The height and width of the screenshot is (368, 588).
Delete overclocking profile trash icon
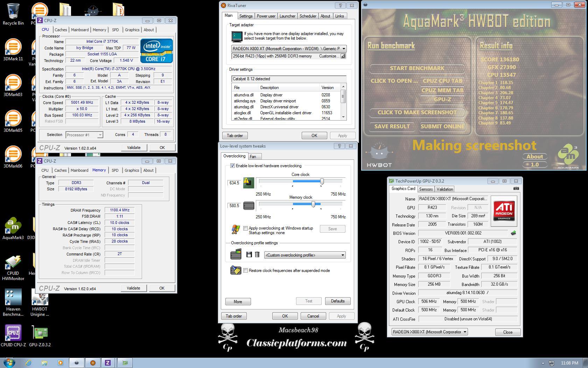(x=257, y=254)
